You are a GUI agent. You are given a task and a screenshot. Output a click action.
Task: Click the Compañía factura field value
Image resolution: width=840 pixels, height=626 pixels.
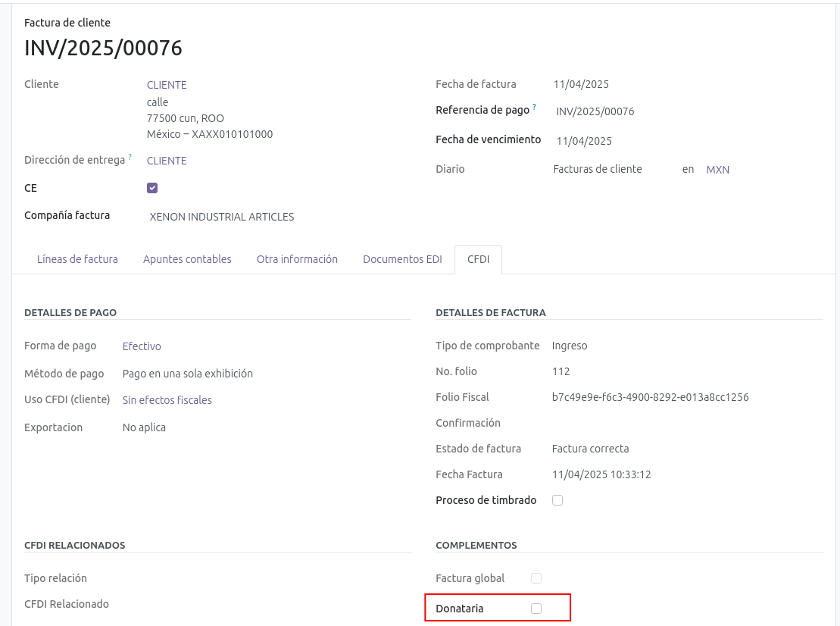222,217
